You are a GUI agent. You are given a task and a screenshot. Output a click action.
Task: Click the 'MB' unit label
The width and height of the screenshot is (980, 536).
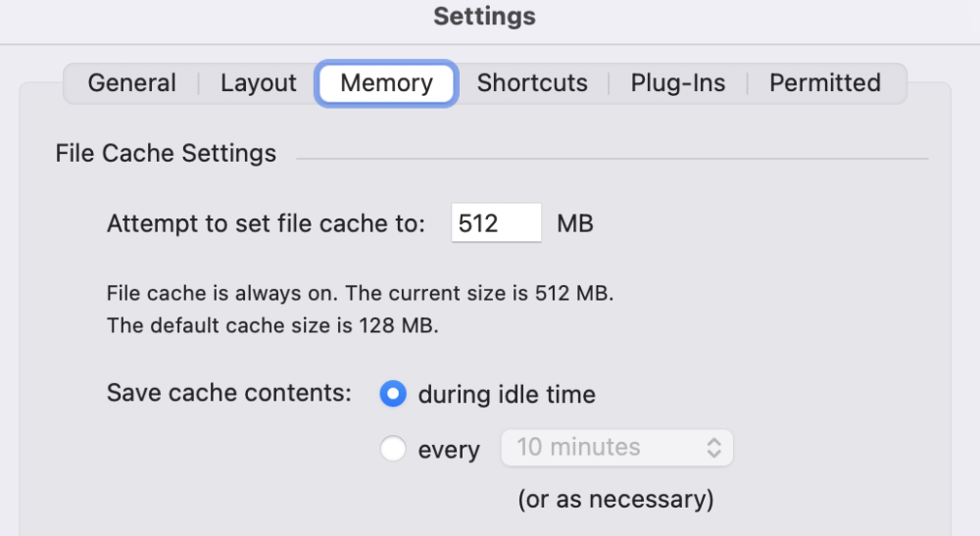click(x=575, y=223)
